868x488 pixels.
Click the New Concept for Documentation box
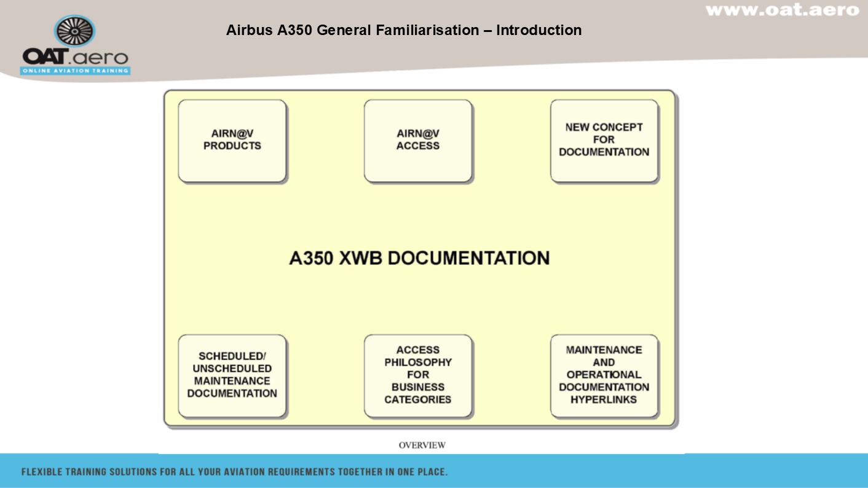click(x=604, y=140)
